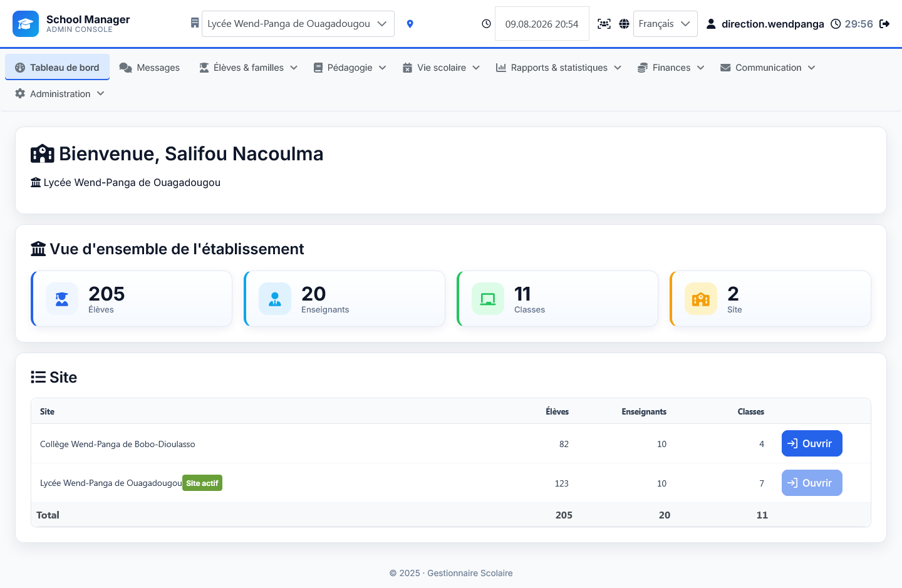Click the 29:56 session countdown
Screen dimensions: 902x588
coord(859,24)
